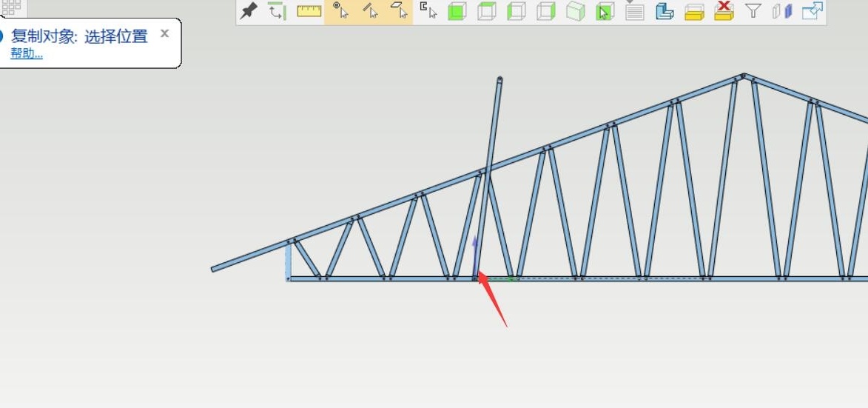Choose the cube with green top face
The height and width of the screenshot is (408, 868).
pyautogui.click(x=487, y=11)
